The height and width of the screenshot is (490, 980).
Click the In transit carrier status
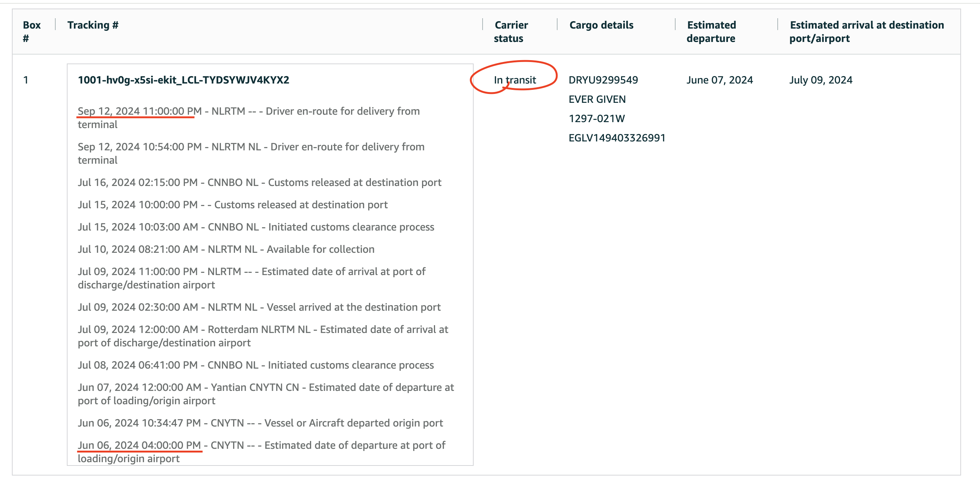pyautogui.click(x=515, y=80)
